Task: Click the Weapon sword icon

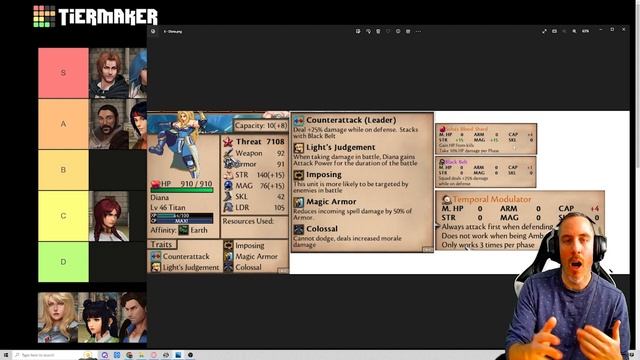Action: coord(228,153)
